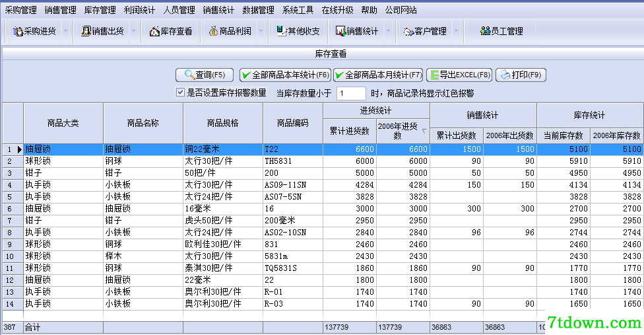Click the 合计 total label
The width and height of the screenshot is (644, 335).
tap(32, 328)
